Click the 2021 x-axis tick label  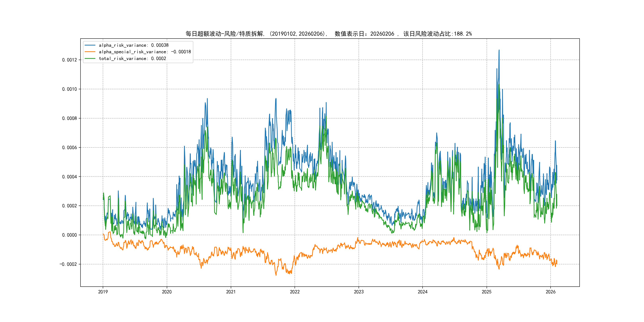231,292
